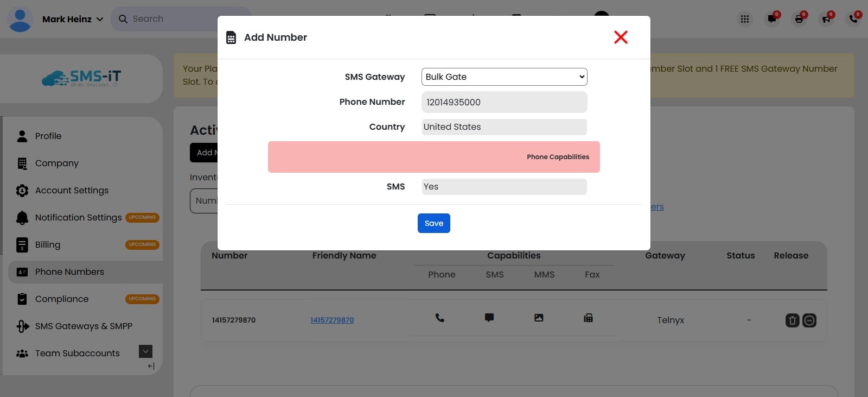Click the Billing receipt icon
This screenshot has width=868, height=397.
coord(22,245)
